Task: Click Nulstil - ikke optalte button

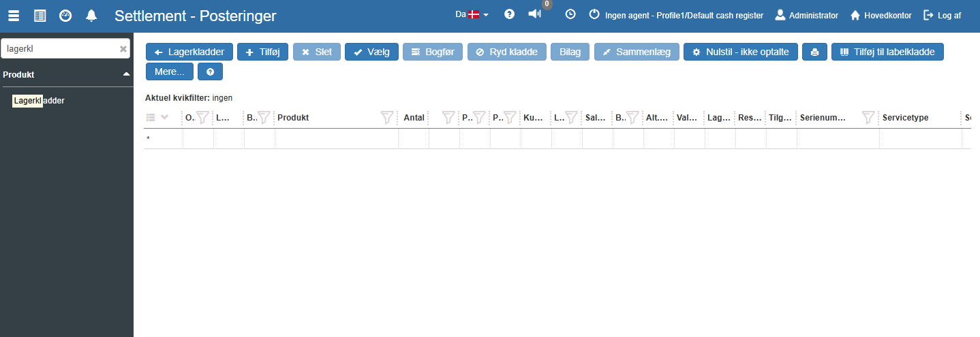Action: tap(741, 52)
